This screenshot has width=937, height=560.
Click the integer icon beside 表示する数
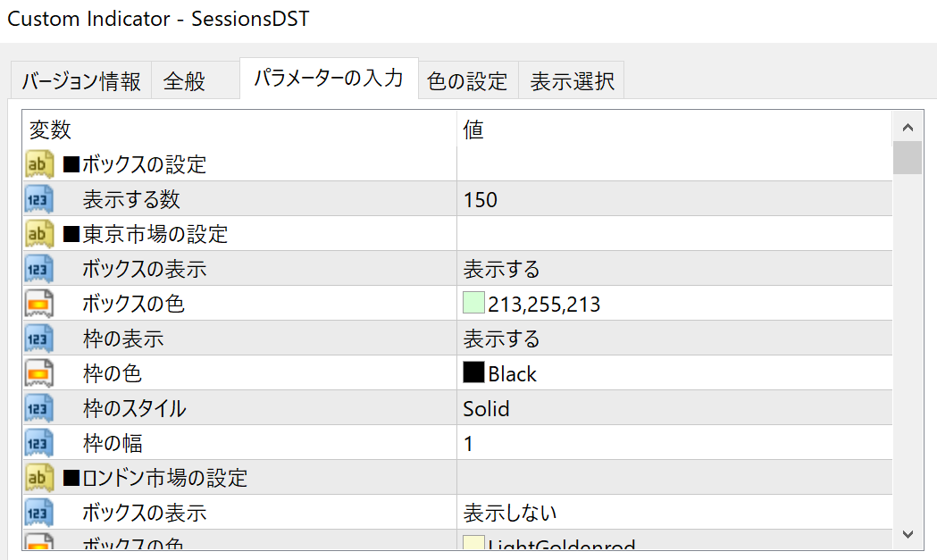click(39, 199)
